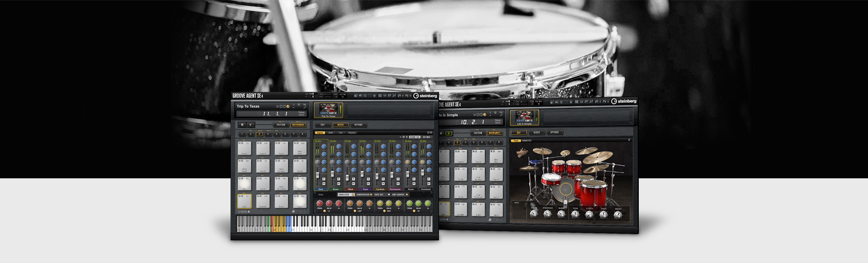Trigger the Kick pad C1
The width and height of the screenshot is (868, 263).
tap(244, 201)
